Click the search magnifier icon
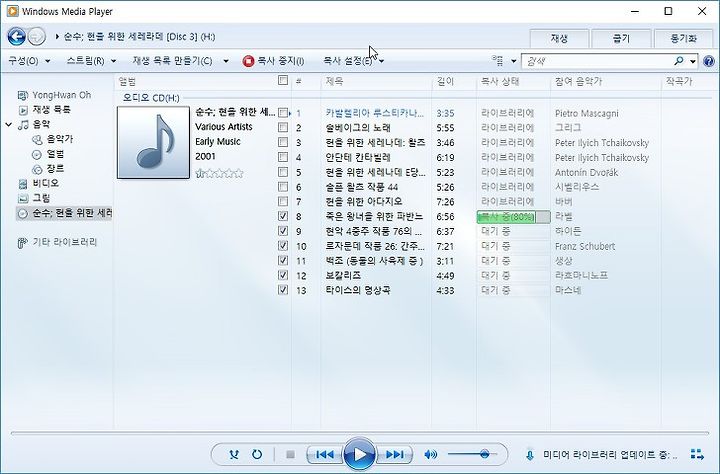 pyautogui.click(x=679, y=61)
